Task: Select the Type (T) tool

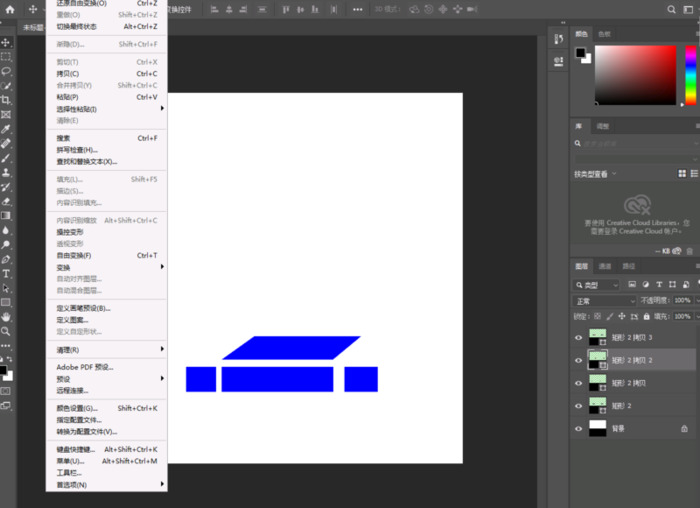Action: pyautogui.click(x=6, y=273)
